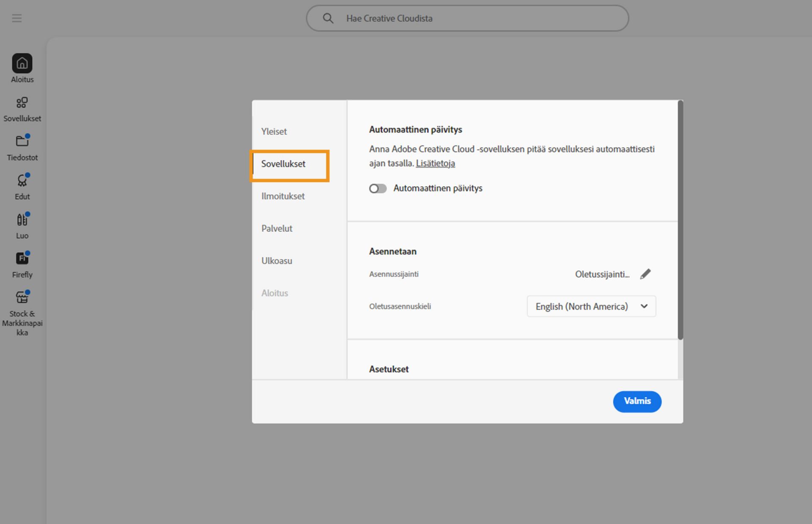Open the hamburger menu icon
This screenshot has width=812, height=524.
coord(16,18)
